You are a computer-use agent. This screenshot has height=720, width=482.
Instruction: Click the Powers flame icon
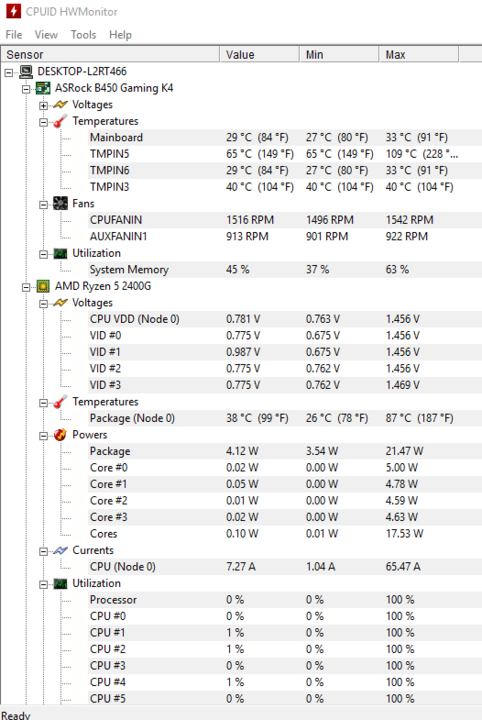(x=61, y=435)
